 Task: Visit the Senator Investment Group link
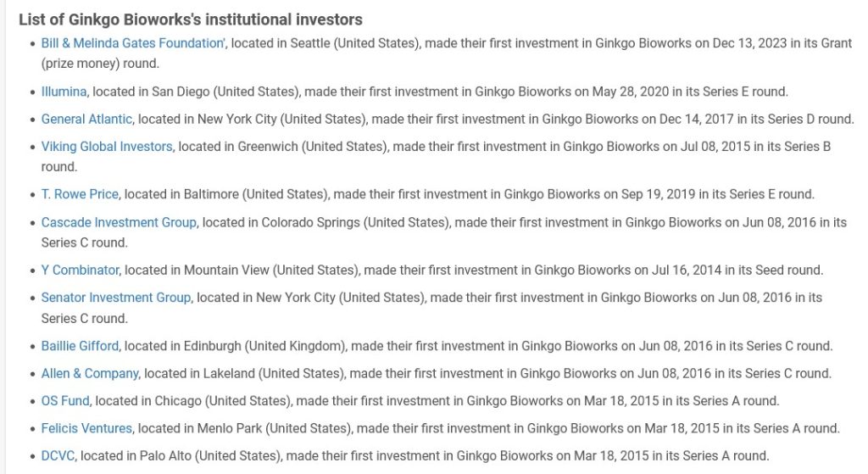point(115,298)
